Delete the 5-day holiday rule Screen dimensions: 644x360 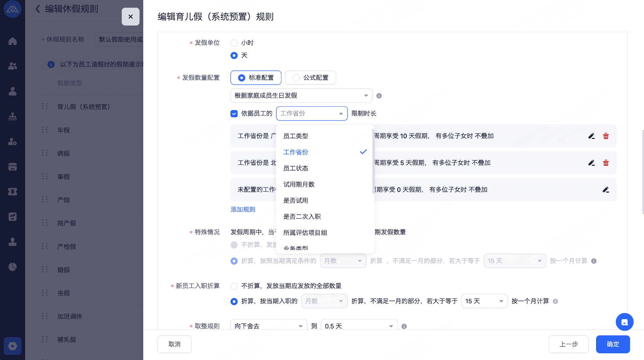[606, 163]
